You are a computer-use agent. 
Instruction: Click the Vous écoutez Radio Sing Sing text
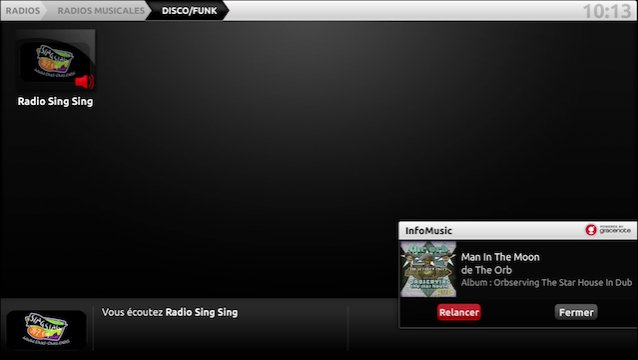(170, 312)
